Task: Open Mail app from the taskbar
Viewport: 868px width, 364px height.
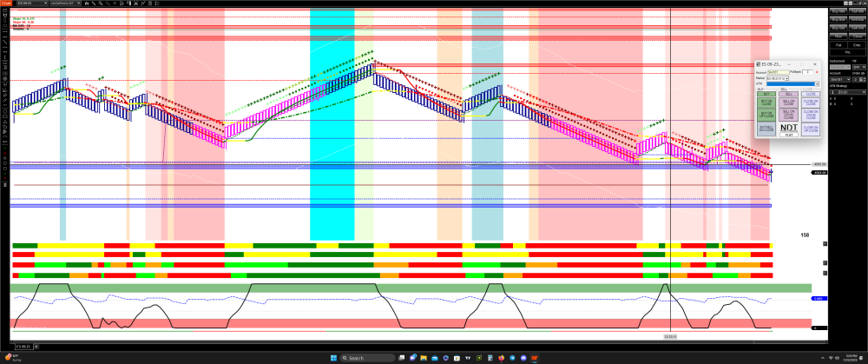Action: pos(435,358)
